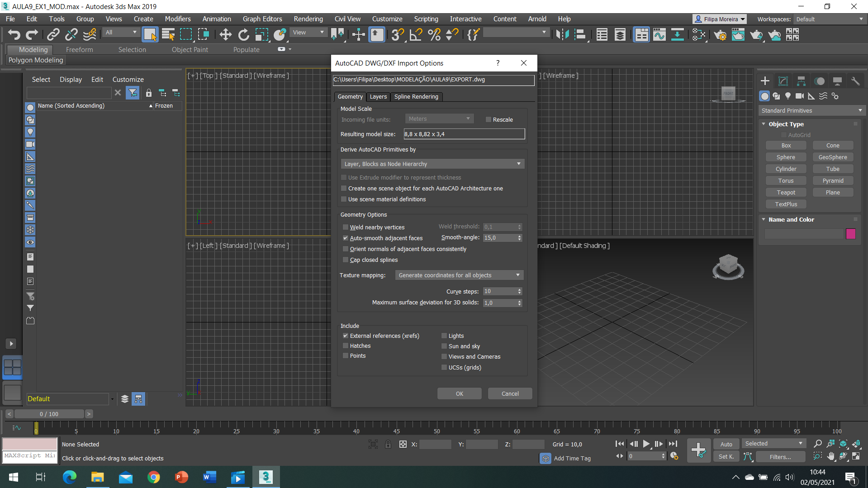Cancel the DWG import dialog
This screenshot has height=488, width=868.
[510, 393]
